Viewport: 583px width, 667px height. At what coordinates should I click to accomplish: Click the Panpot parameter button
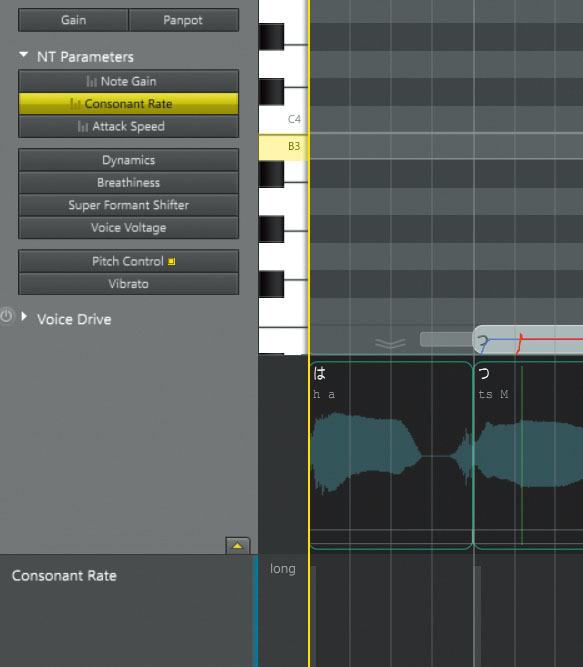[x=183, y=20]
